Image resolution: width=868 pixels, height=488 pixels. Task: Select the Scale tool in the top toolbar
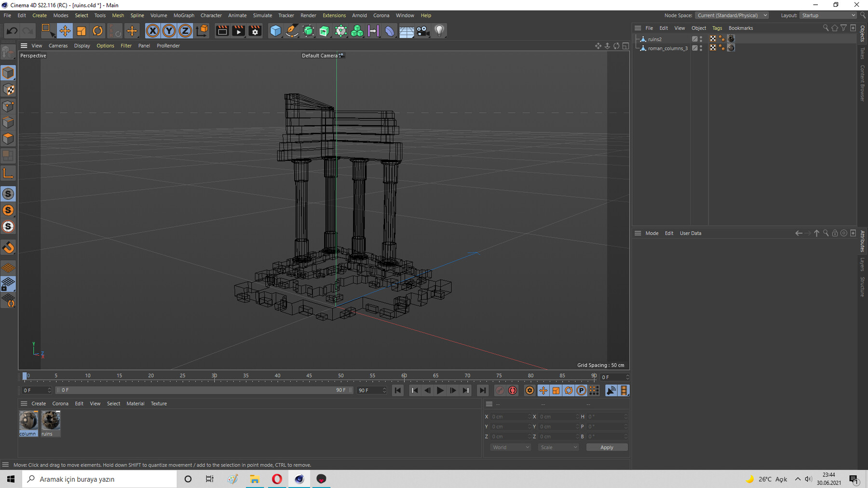coord(81,31)
